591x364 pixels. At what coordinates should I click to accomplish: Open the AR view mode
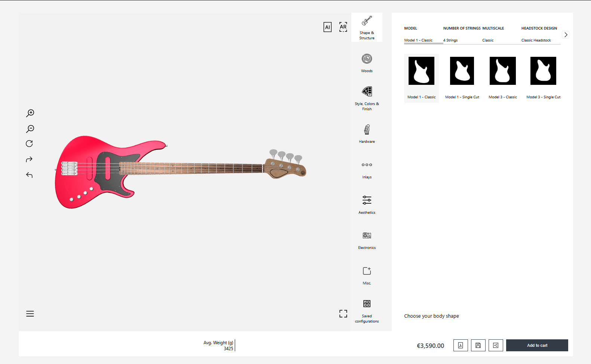click(343, 27)
